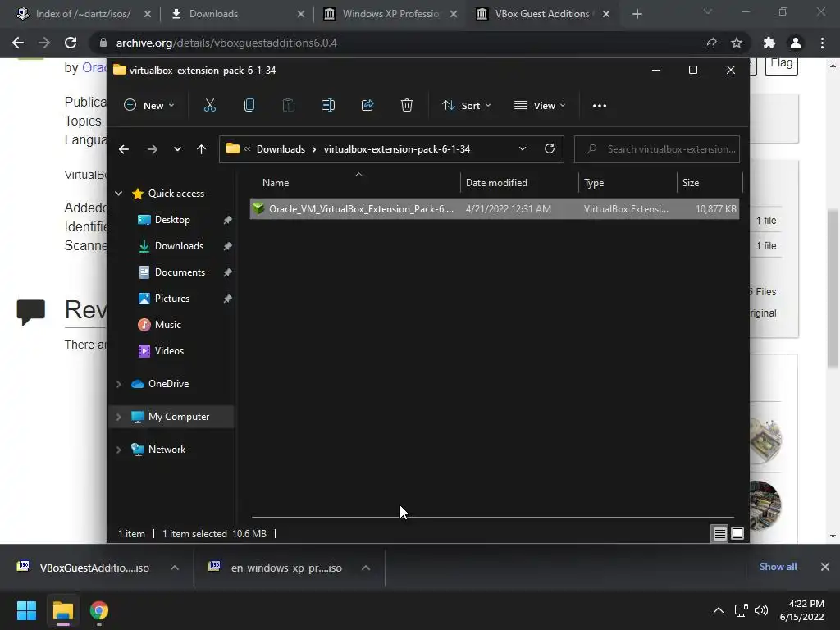This screenshot has width=840, height=630.
Task: Open the volume control in system tray
Action: 761,610
